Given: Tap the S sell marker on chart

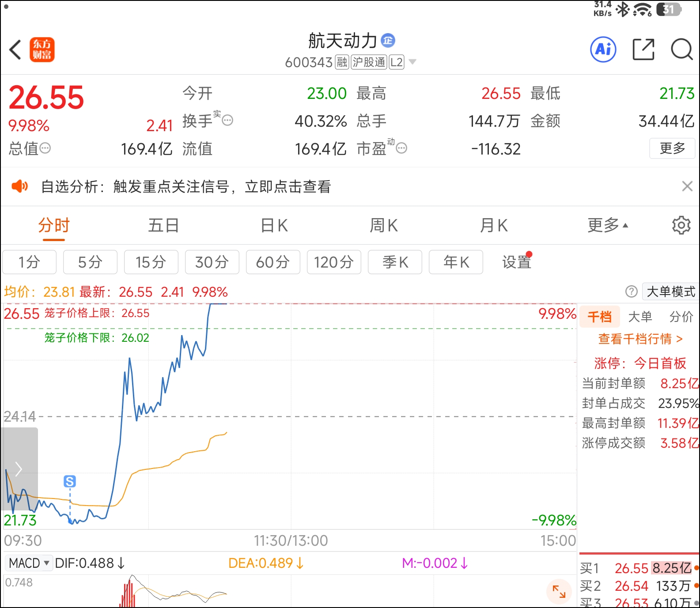Looking at the screenshot, I should (70, 481).
